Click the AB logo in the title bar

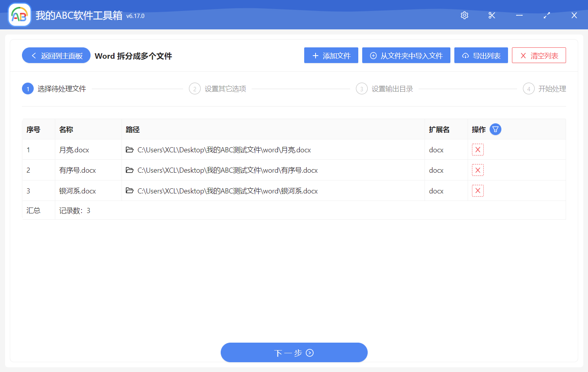pyautogui.click(x=19, y=14)
